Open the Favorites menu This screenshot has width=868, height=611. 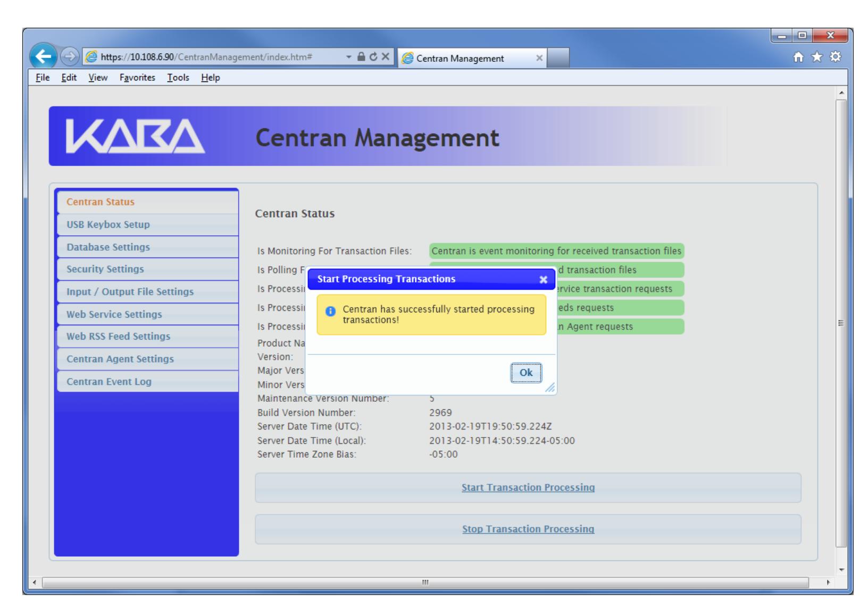(x=137, y=78)
